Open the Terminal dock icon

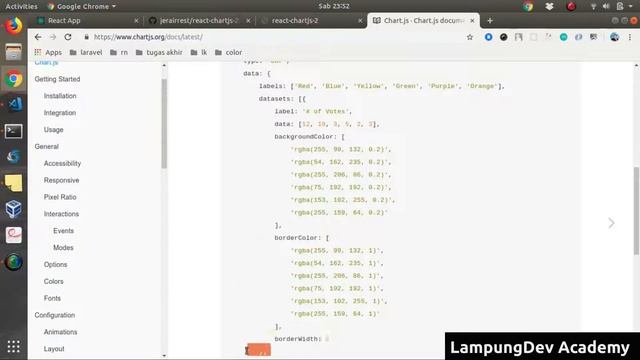click(x=13, y=131)
